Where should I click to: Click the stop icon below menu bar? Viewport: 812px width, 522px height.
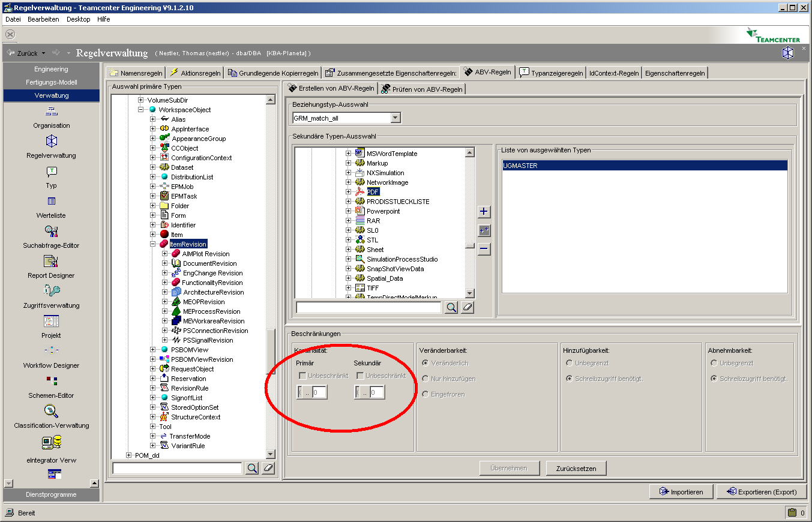(10, 34)
